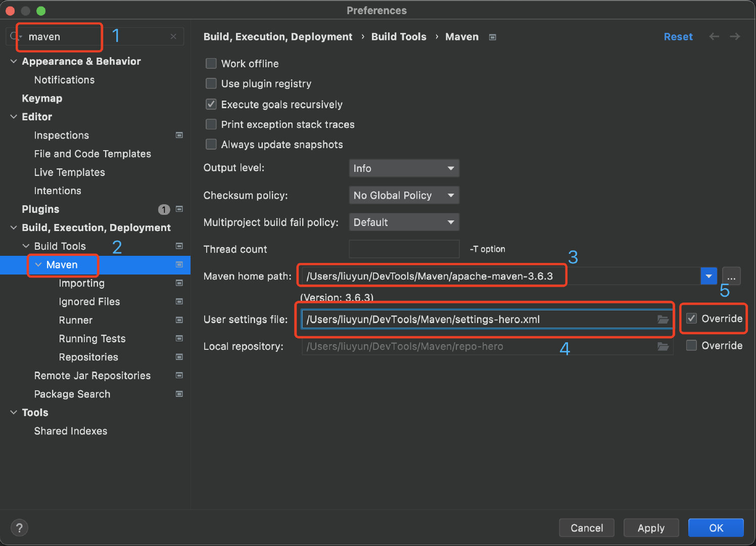This screenshot has width=756, height=546.
Task: Click project icon beside Ignored Files row
Action: pos(179,301)
